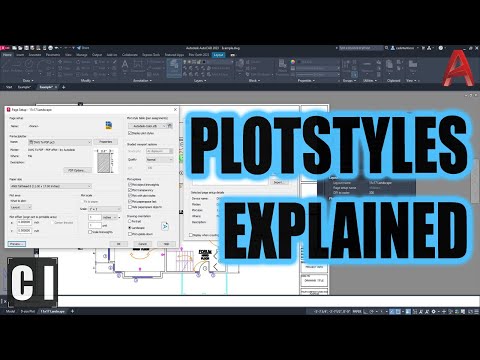The image size is (480, 360).
Task: Click the Properties button in Page Setup
Action: (x=106, y=142)
